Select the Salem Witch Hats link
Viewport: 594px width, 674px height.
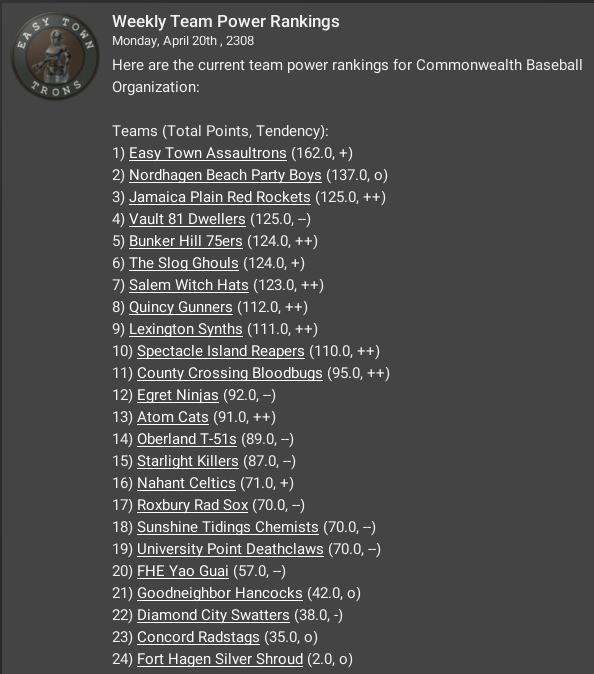tap(189, 285)
